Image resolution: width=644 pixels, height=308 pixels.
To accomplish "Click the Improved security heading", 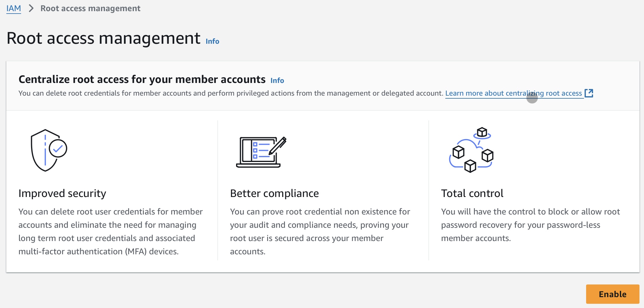I will pos(62,193).
